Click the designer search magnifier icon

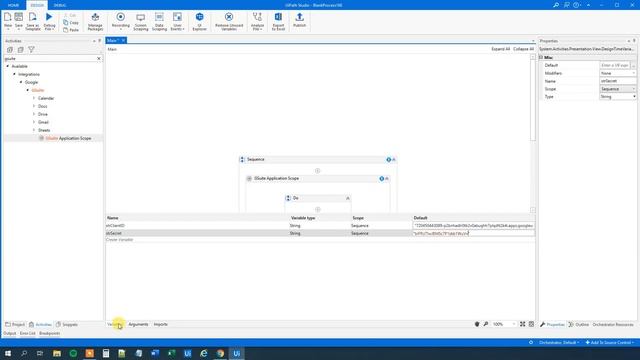click(486, 324)
